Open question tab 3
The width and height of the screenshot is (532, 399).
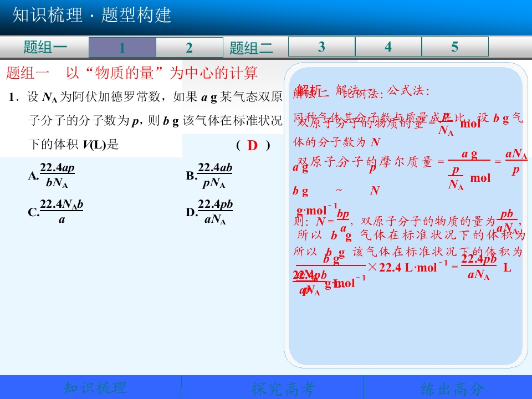pyautogui.click(x=321, y=47)
